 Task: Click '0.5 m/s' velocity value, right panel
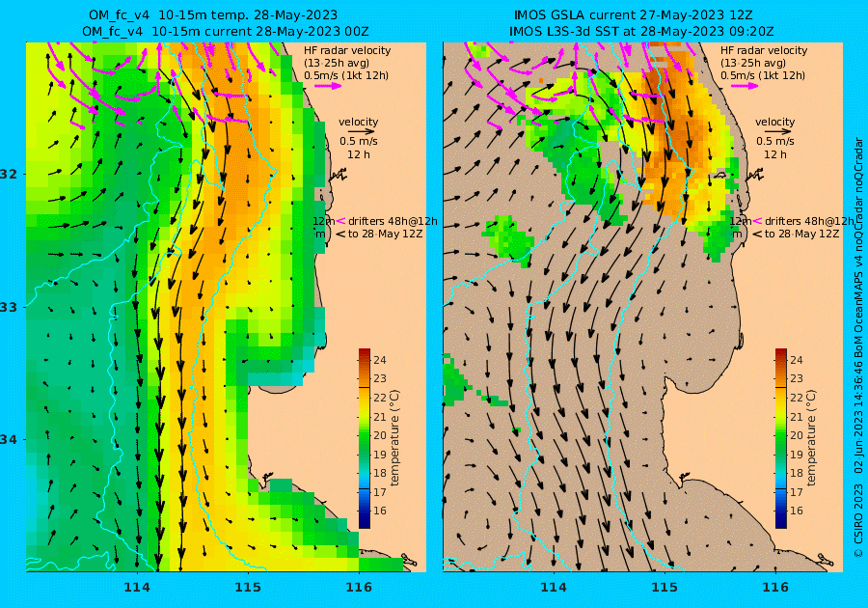click(x=775, y=141)
